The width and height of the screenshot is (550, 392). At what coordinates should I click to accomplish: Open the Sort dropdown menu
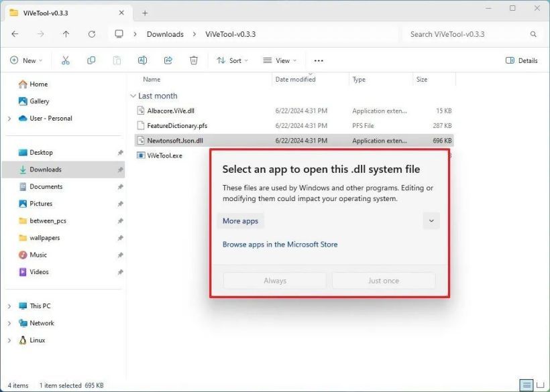(x=232, y=60)
